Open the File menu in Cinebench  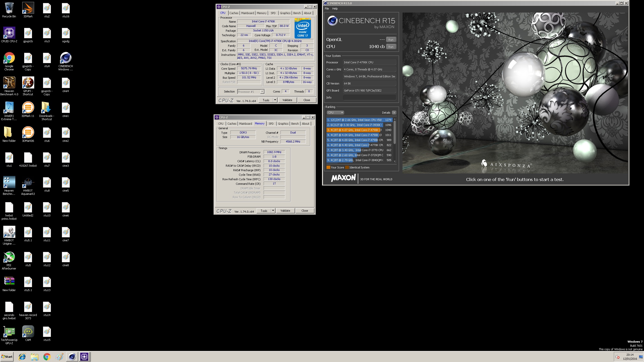(x=327, y=9)
